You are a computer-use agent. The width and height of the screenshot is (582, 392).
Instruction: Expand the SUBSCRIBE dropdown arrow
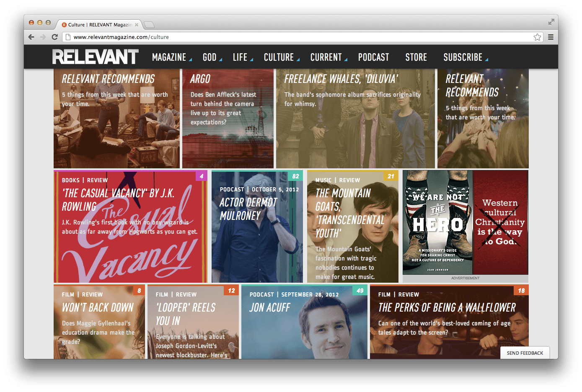486,60
